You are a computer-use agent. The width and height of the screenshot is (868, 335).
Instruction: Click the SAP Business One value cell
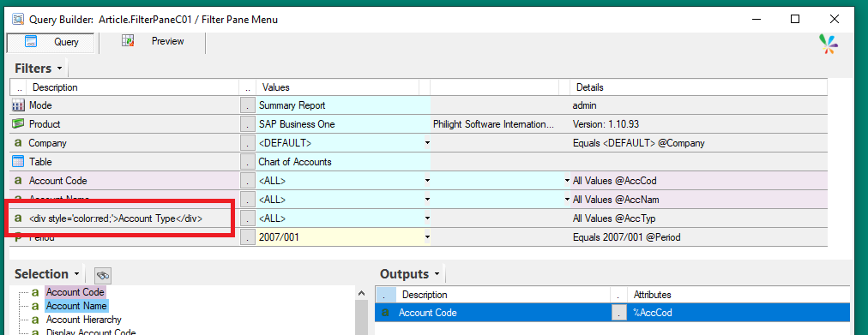click(x=344, y=124)
